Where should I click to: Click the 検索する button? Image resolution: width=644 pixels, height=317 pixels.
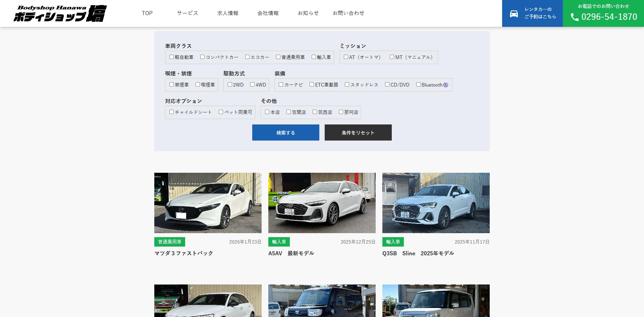click(x=286, y=133)
